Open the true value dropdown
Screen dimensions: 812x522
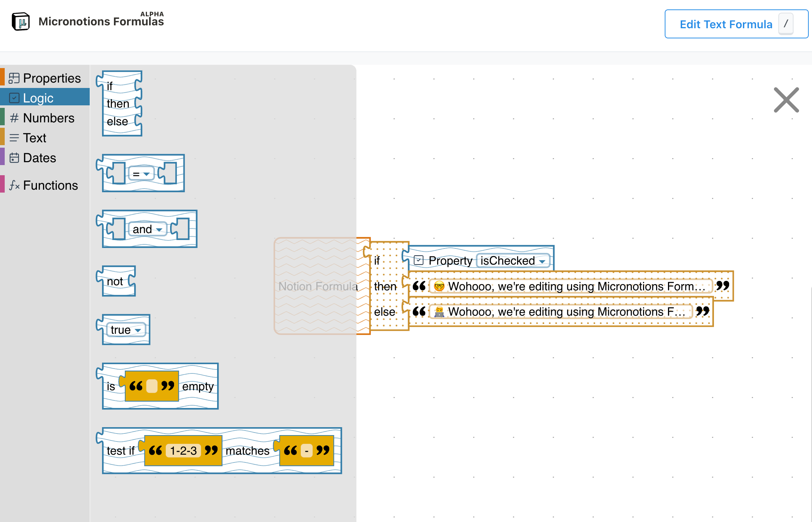click(126, 330)
